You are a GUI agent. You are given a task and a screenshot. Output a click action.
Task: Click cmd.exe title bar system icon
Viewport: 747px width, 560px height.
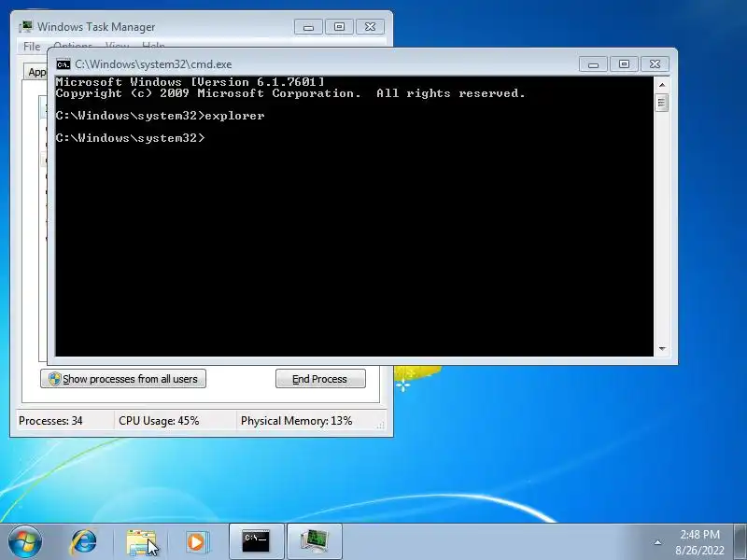coord(63,64)
